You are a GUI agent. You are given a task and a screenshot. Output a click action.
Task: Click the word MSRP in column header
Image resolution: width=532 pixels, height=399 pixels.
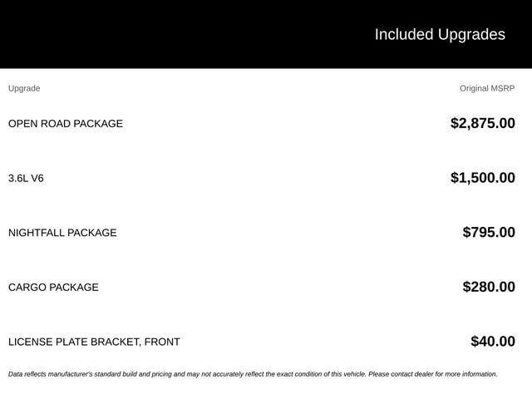pos(503,88)
